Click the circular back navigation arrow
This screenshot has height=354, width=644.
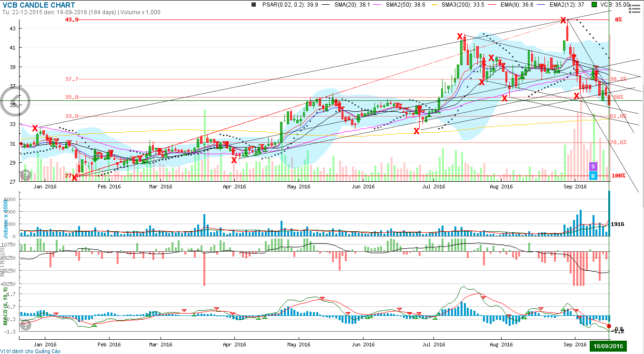pyautogui.click(x=16, y=101)
